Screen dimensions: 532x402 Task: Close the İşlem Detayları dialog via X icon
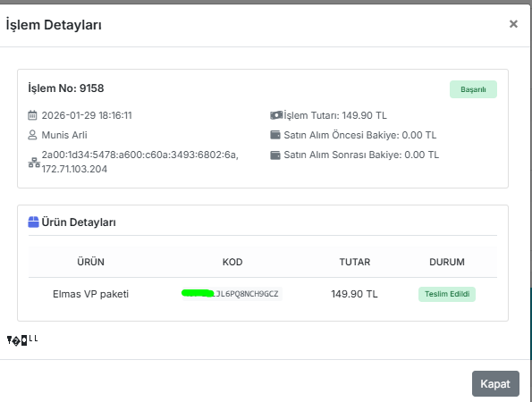pos(513,24)
